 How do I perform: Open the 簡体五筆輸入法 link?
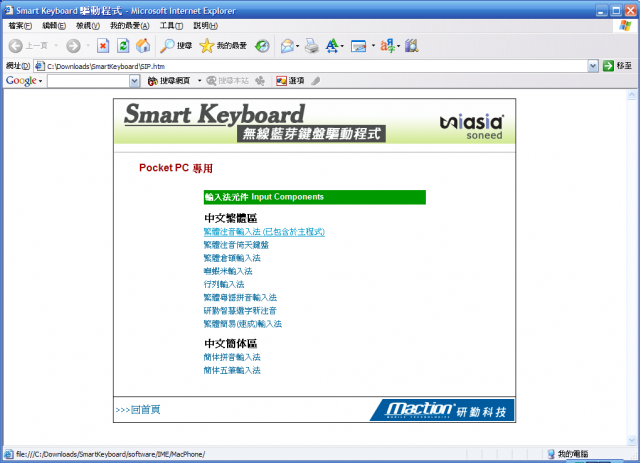232,370
